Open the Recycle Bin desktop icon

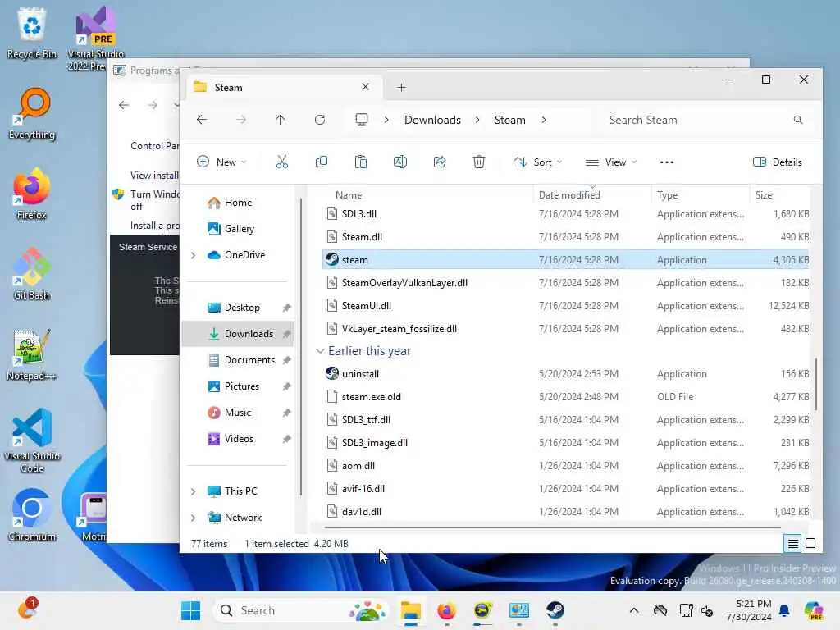coord(32,33)
